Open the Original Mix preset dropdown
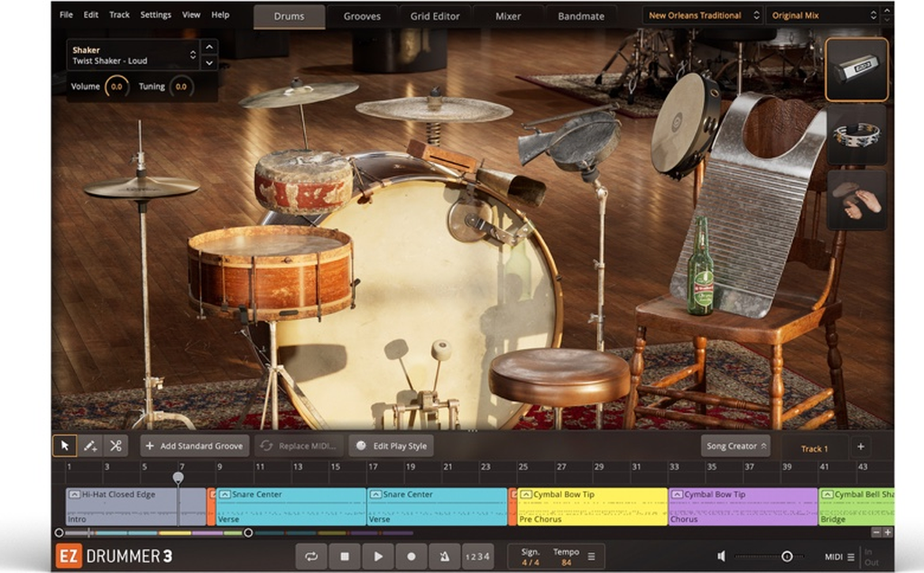924x573 pixels. tap(822, 15)
